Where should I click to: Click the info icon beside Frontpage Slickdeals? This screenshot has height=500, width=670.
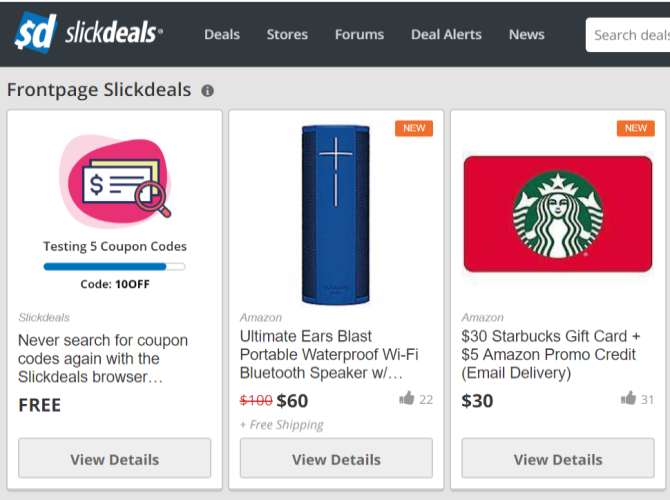(208, 91)
